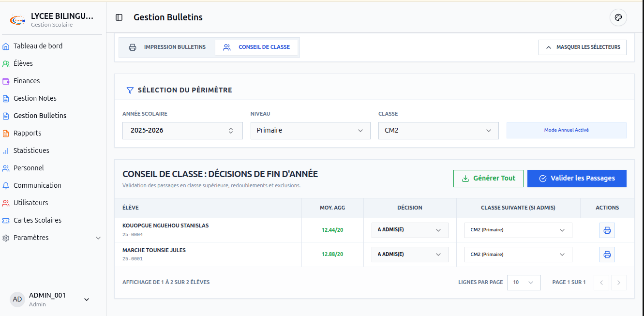The width and height of the screenshot is (644, 316).
Task: Click the Paramètres gear icon
Action: click(6, 238)
